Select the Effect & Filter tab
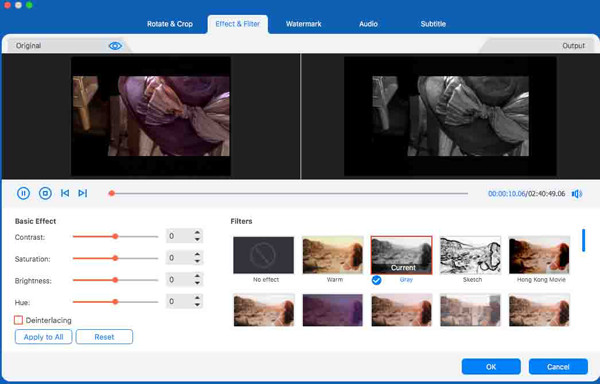Viewport: 600px width, 384px height. click(238, 24)
